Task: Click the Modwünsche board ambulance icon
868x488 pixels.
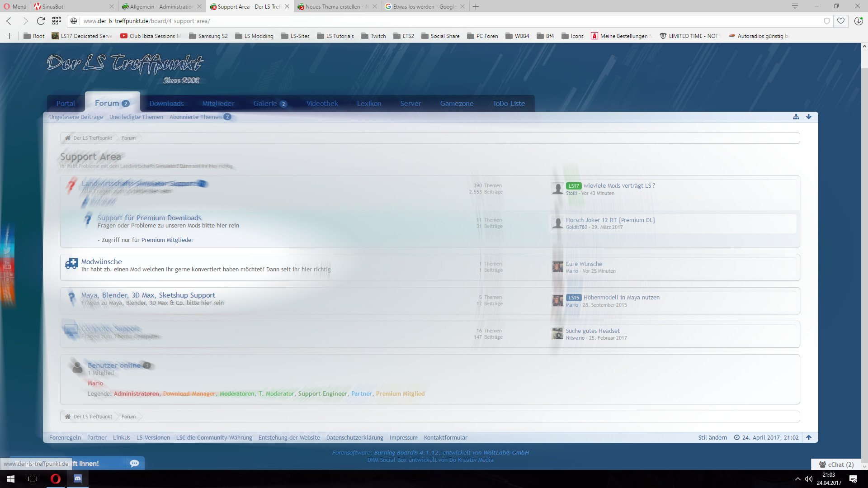Action: coord(71,264)
